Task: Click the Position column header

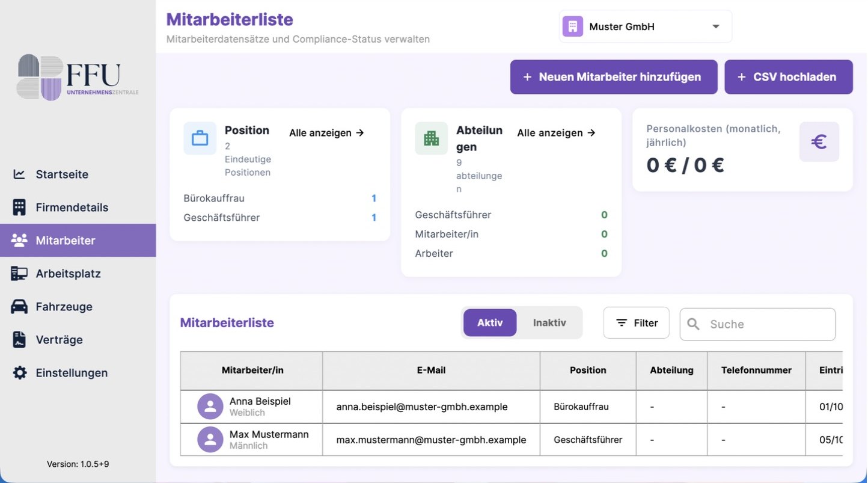Action: (588, 371)
